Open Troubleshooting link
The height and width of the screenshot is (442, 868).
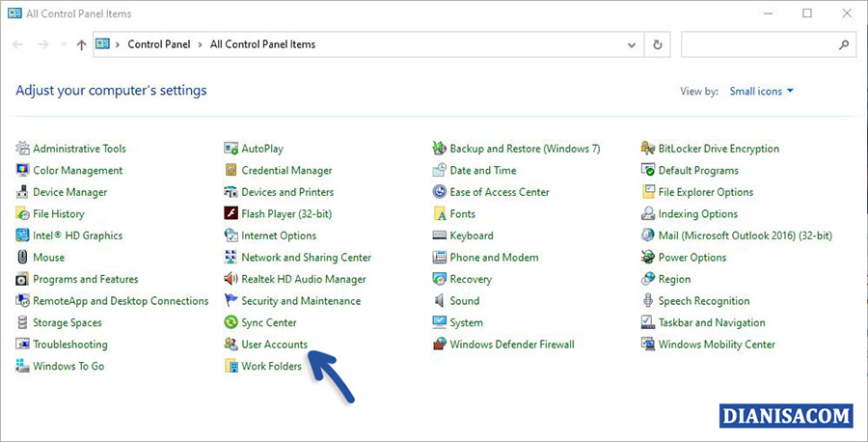(x=70, y=344)
